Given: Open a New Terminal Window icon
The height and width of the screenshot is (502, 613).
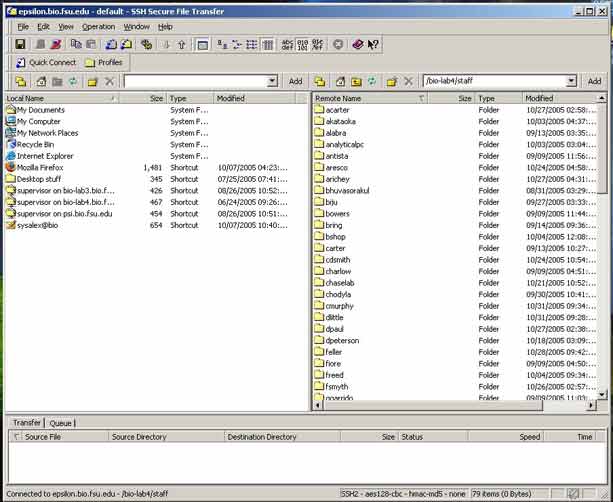Looking at the screenshot, I should (111, 45).
